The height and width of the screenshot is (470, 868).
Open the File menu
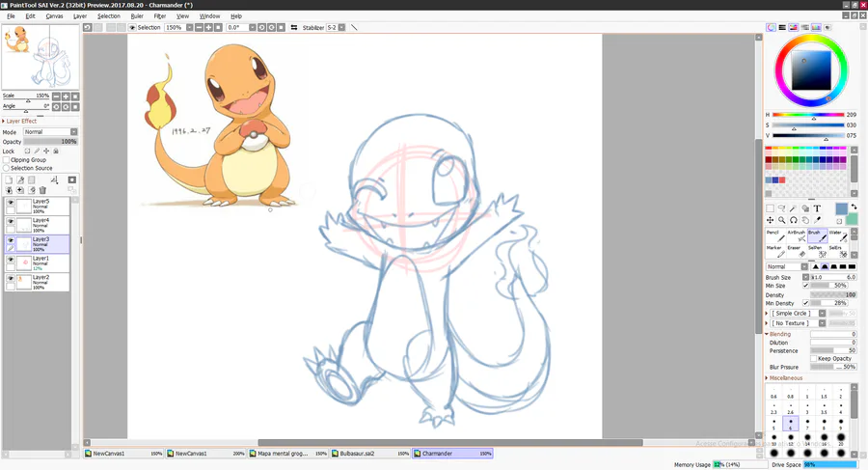pyautogui.click(x=11, y=16)
